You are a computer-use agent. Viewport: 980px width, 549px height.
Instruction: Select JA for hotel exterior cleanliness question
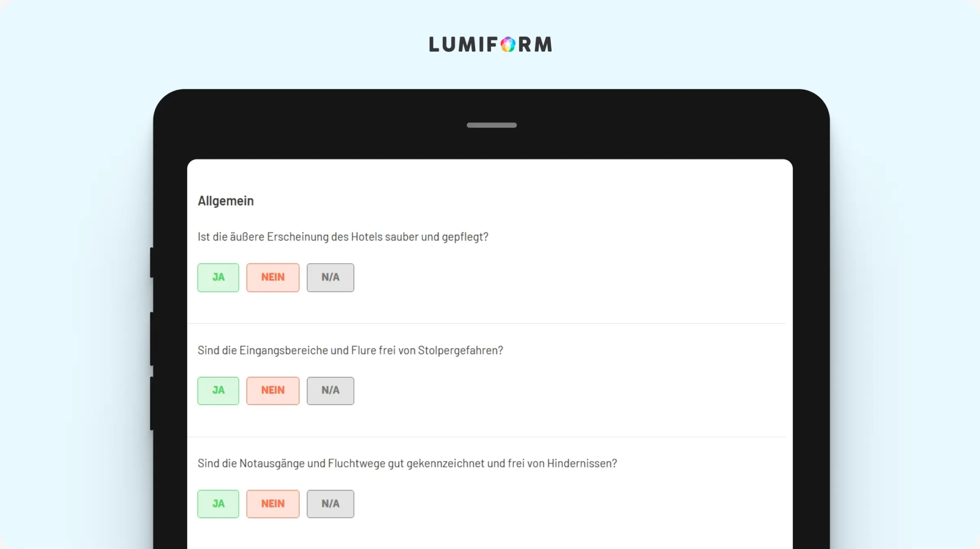click(218, 277)
